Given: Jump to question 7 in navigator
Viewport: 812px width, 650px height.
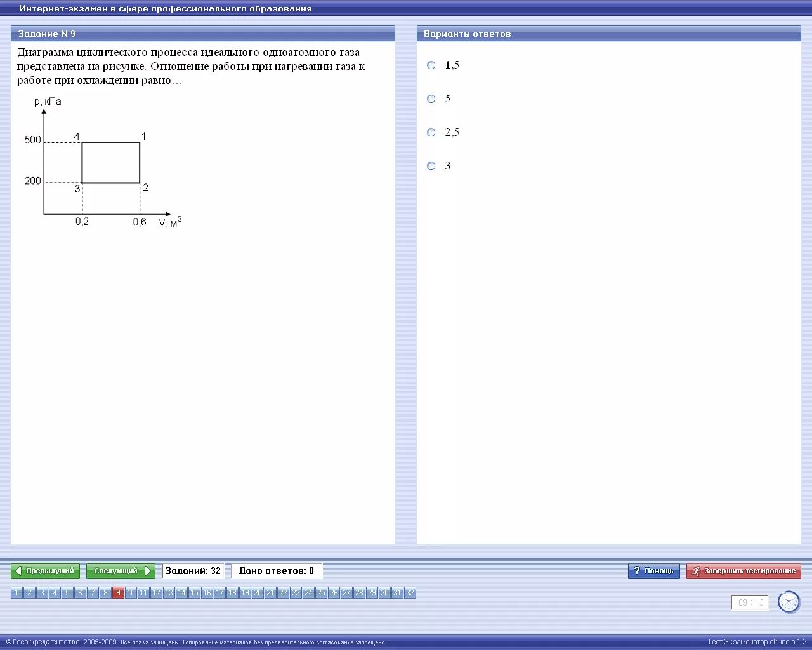Looking at the screenshot, I should [93, 593].
